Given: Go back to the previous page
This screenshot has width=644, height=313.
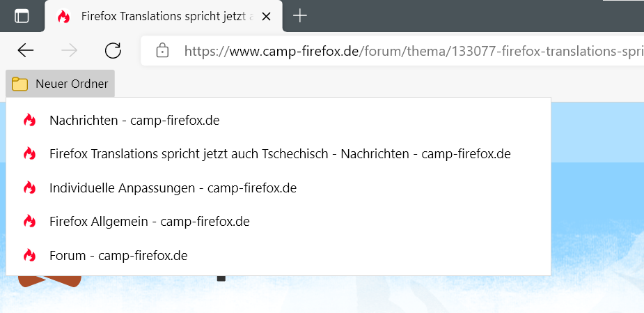Looking at the screenshot, I should pyautogui.click(x=26, y=50).
